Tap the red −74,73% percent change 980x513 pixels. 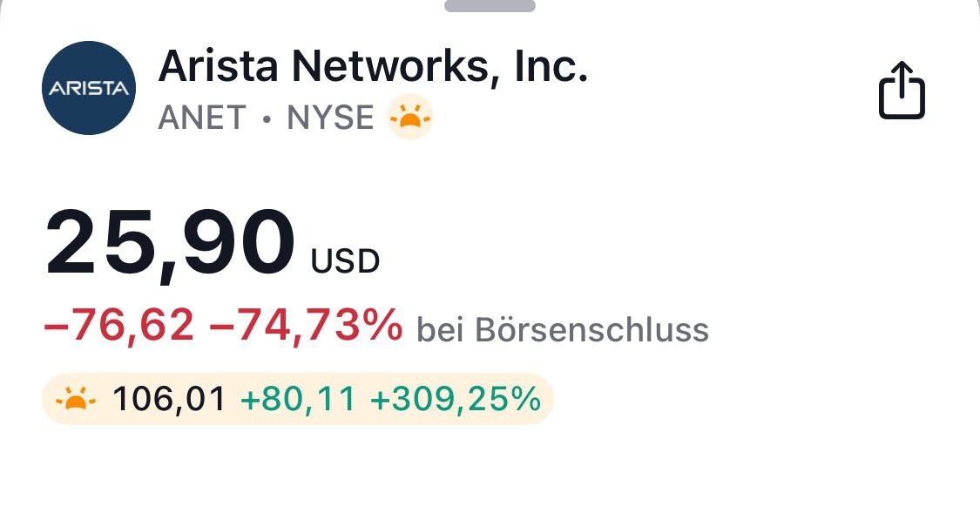[x=307, y=327]
